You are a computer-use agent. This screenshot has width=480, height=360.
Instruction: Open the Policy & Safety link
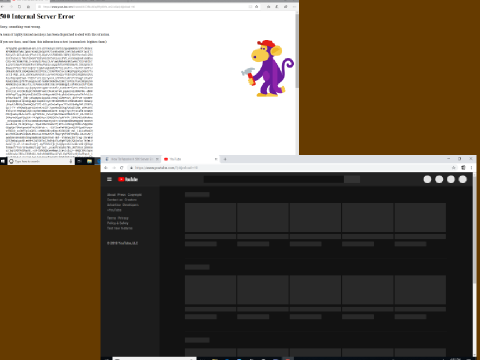pyautogui.click(x=118, y=223)
